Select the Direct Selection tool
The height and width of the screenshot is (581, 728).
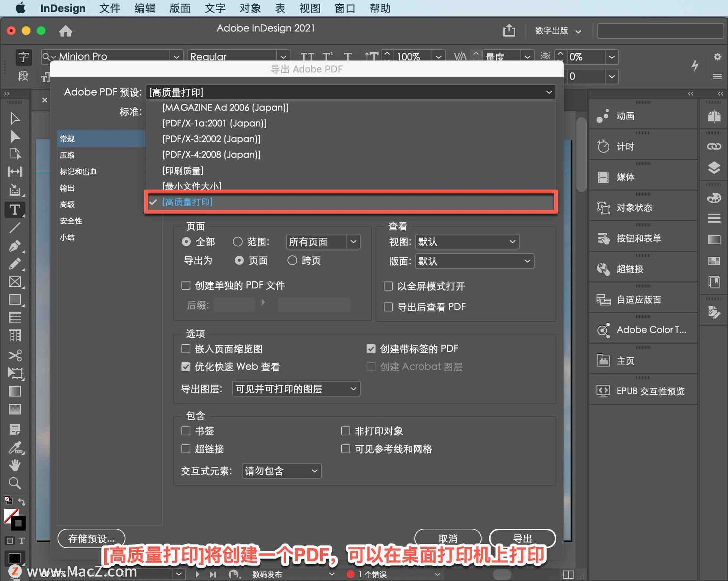pos(15,136)
